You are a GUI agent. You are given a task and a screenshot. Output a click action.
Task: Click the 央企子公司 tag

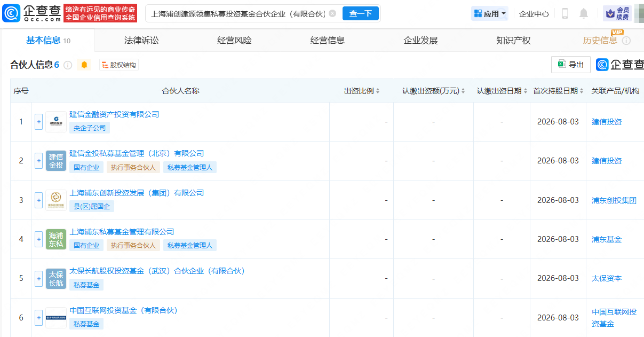click(x=90, y=128)
